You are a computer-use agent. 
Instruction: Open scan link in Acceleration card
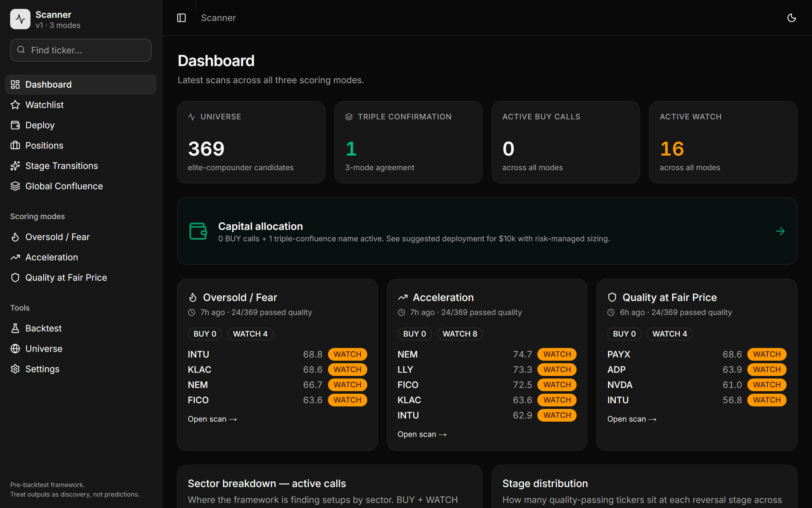[x=422, y=434]
